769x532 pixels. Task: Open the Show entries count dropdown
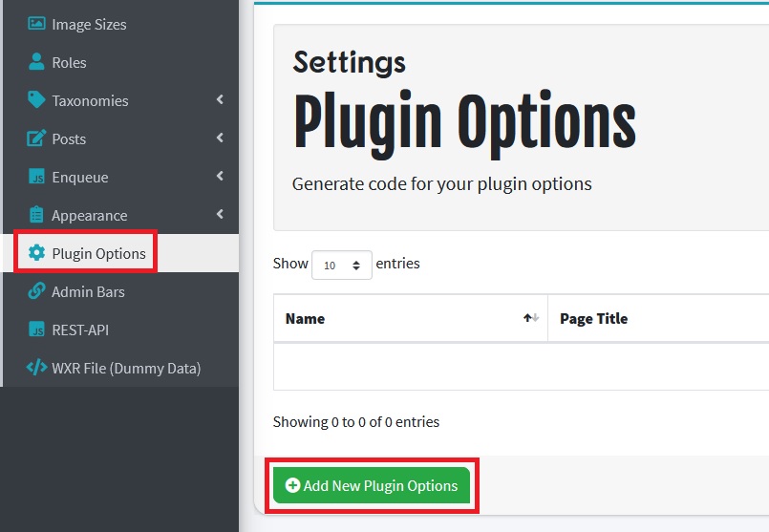coord(341,265)
